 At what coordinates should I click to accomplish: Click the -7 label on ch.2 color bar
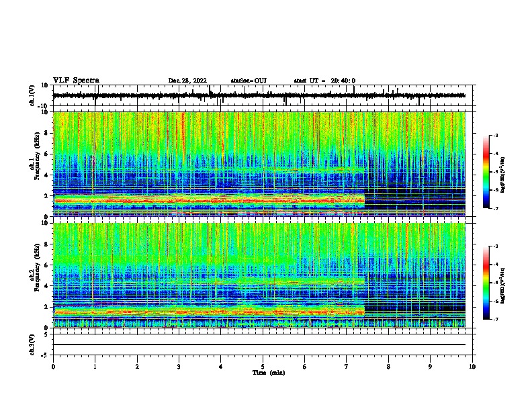coord(495,319)
